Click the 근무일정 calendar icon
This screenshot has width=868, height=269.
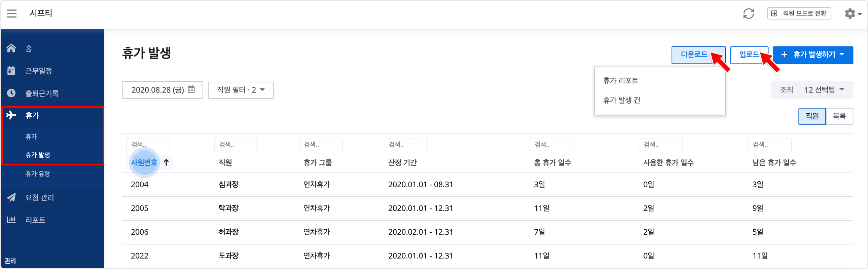click(11, 71)
